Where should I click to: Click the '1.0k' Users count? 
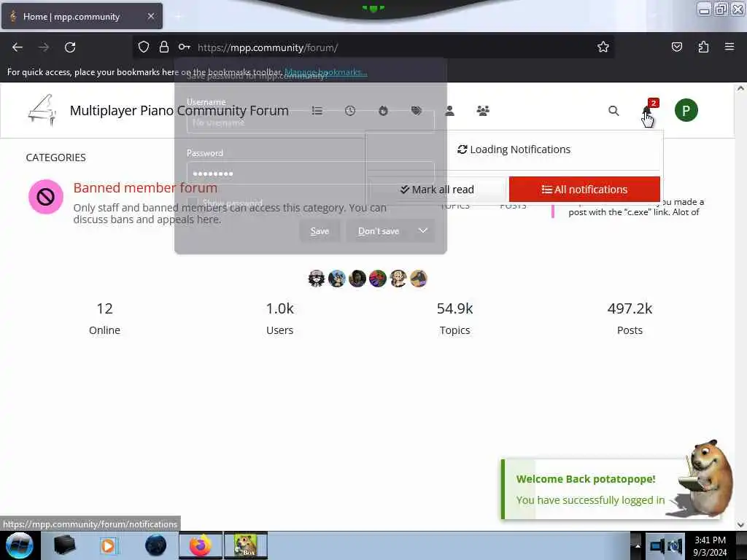(279, 308)
